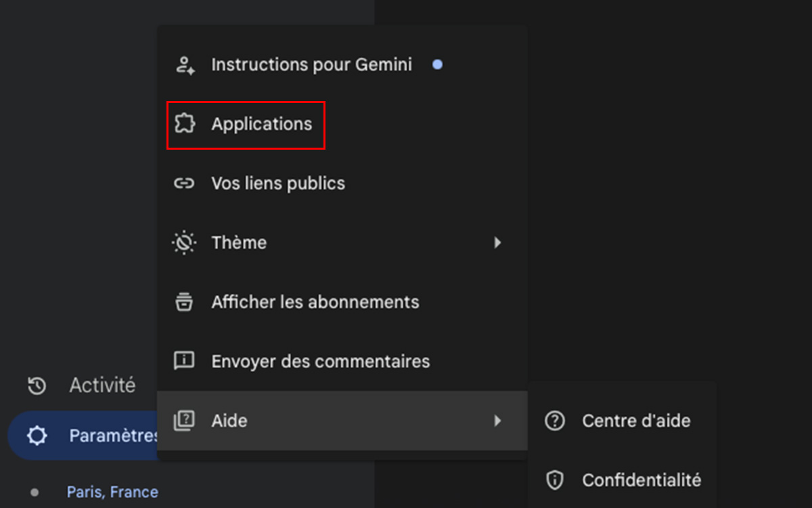
Task: Click the chain-link icon for Vos liens publics
Action: coord(184,183)
